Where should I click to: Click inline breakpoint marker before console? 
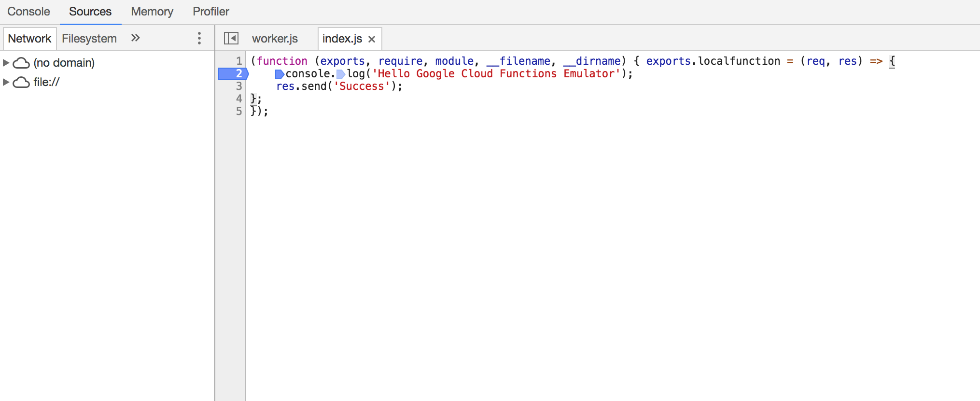280,74
